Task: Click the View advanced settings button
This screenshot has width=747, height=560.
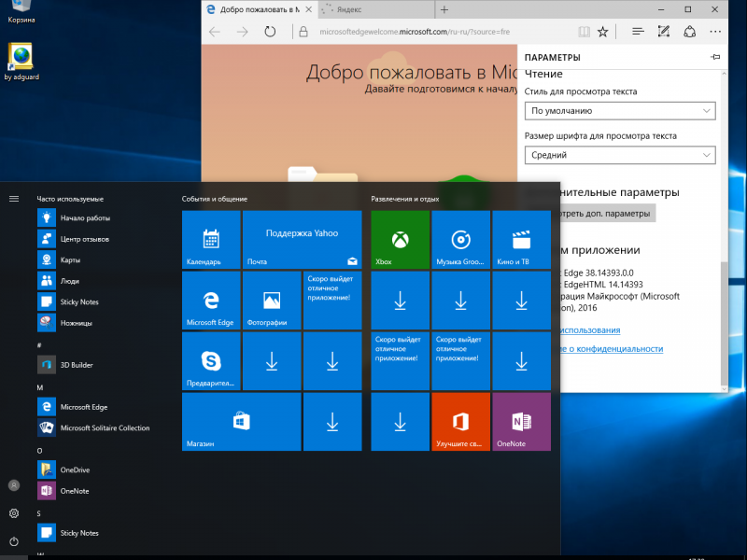Action: [609, 214]
